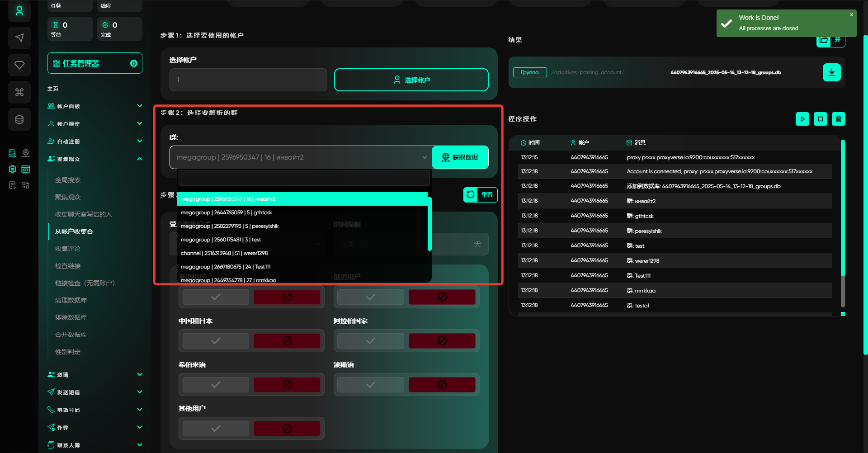Enable the checkmark toggle for 中国和日本
The width and height of the screenshot is (868, 453).
pyautogui.click(x=216, y=341)
